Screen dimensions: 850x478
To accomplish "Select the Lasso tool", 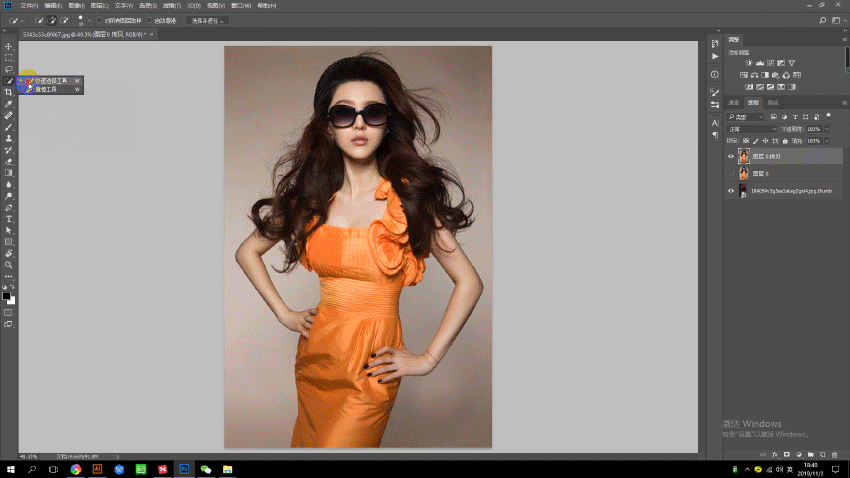I will tap(9, 69).
